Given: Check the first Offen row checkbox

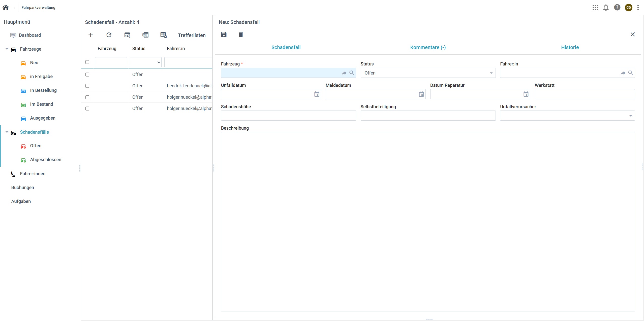Looking at the screenshot, I should (x=87, y=75).
